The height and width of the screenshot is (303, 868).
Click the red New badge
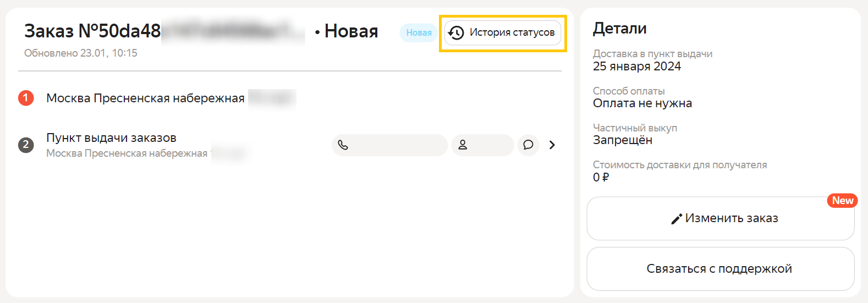pyautogui.click(x=842, y=201)
